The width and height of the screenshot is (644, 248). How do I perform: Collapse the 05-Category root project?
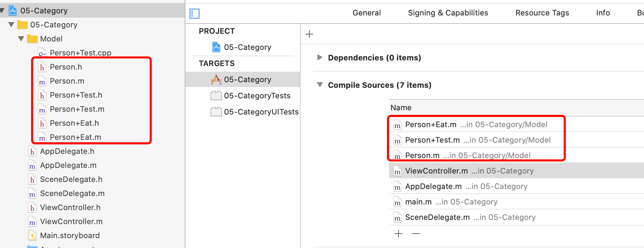coord(2,11)
